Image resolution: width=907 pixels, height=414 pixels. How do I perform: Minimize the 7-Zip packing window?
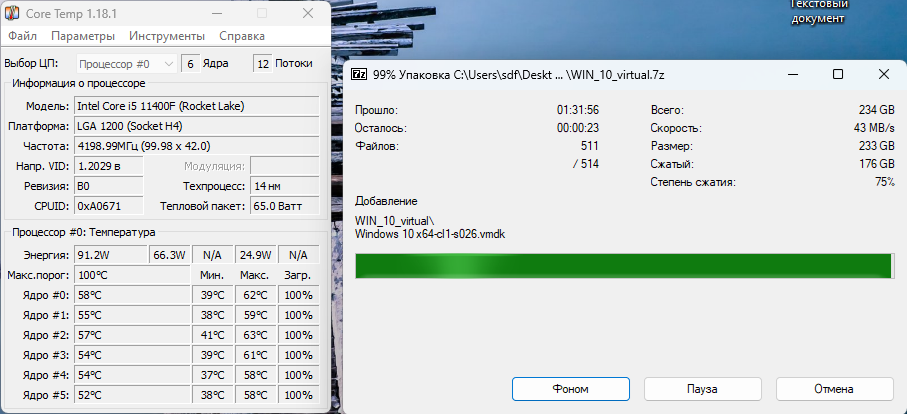tap(792, 74)
